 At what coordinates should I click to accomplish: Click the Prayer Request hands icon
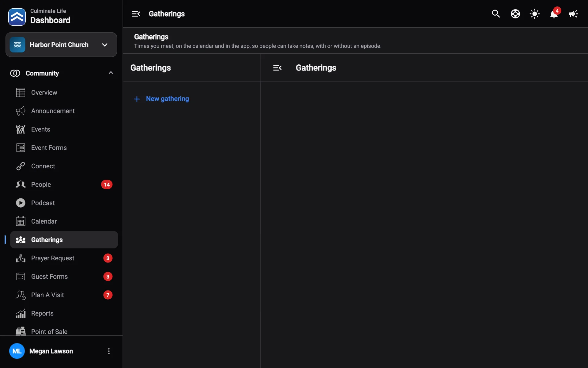[x=21, y=258]
